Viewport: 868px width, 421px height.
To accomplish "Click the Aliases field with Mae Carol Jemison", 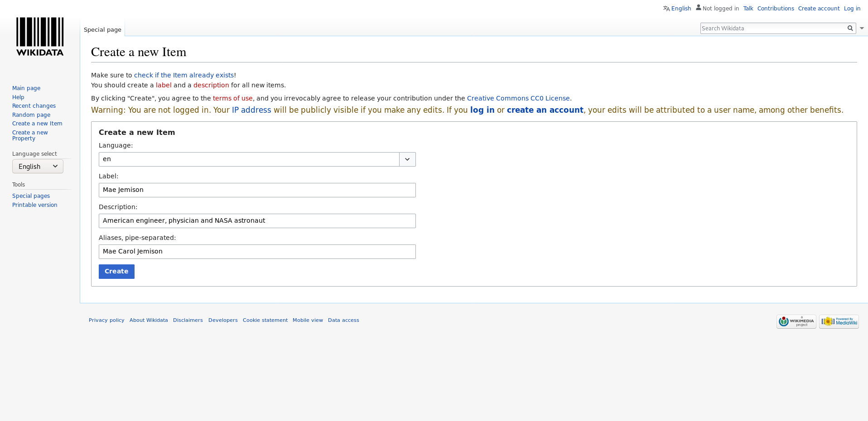I will coord(257,252).
